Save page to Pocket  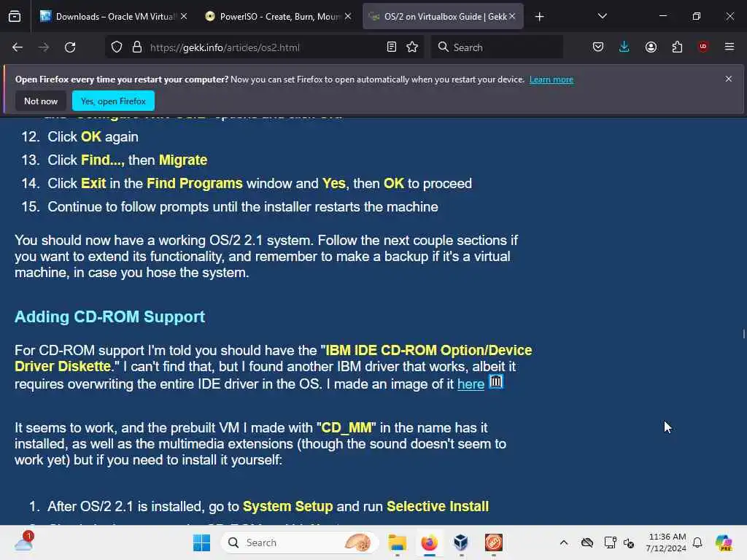point(598,47)
